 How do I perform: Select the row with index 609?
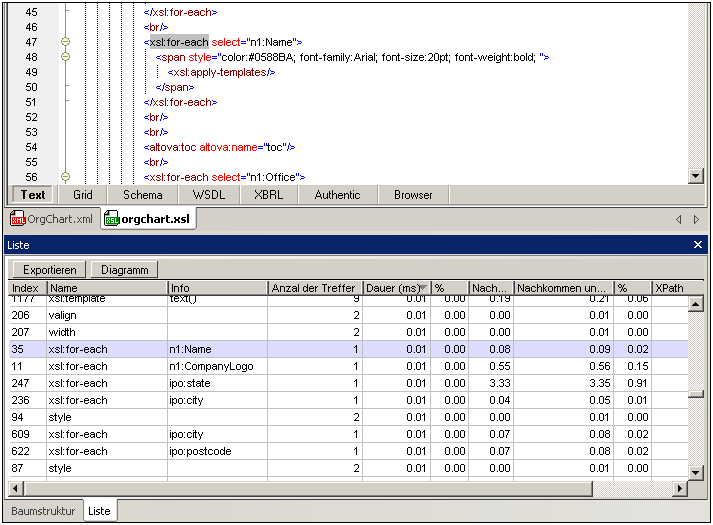click(348, 434)
